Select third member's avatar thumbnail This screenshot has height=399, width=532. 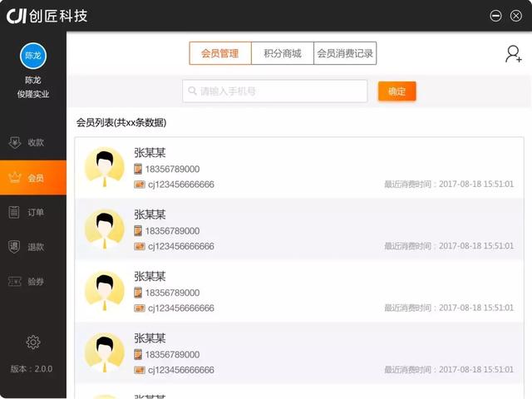[x=105, y=291]
